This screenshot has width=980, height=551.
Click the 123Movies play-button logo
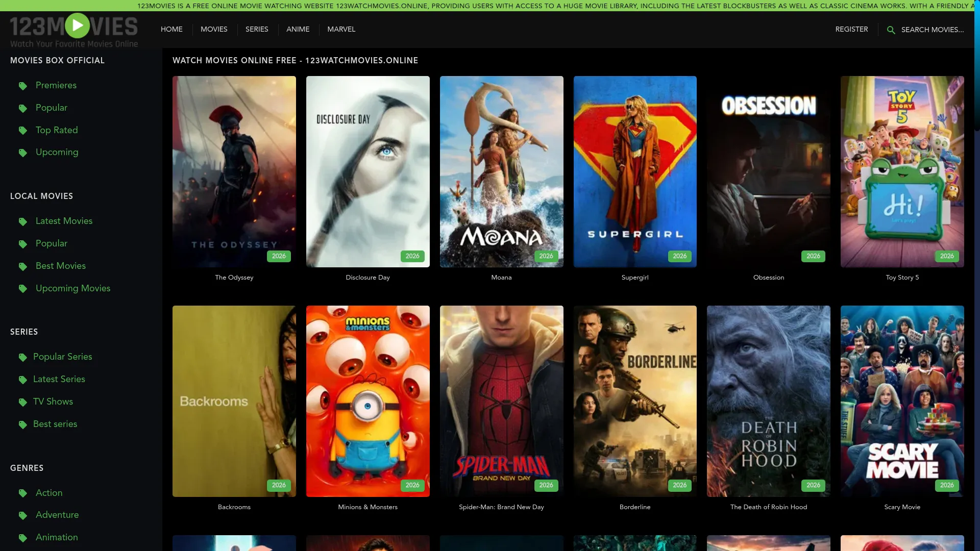pyautogui.click(x=74, y=30)
